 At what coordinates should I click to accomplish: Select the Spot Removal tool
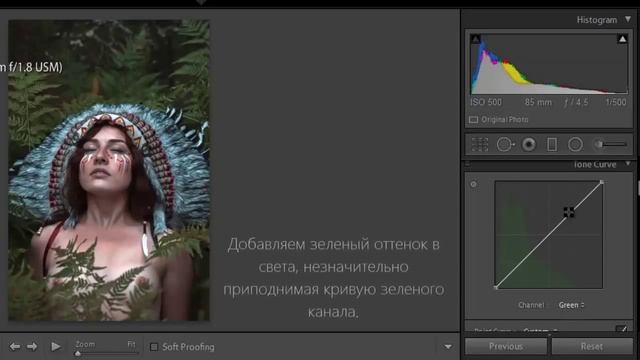pos(505,144)
